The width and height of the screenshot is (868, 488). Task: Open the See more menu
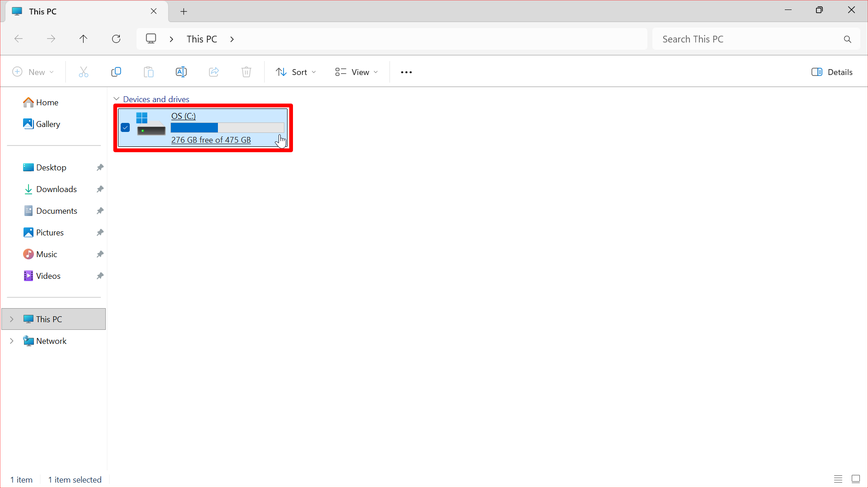pos(406,72)
